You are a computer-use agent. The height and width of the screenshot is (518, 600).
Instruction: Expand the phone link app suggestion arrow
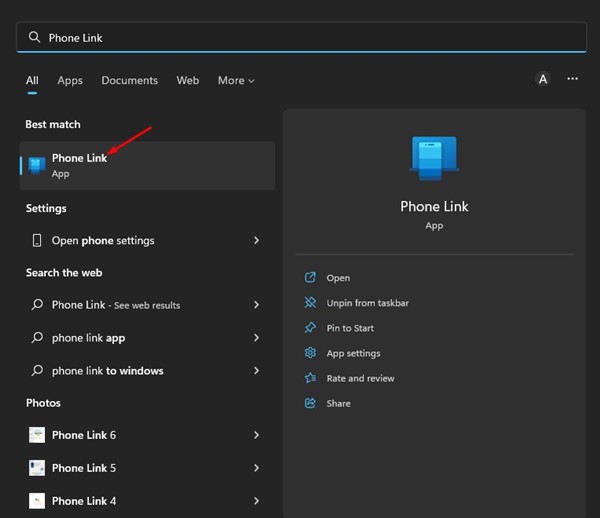pyautogui.click(x=256, y=338)
